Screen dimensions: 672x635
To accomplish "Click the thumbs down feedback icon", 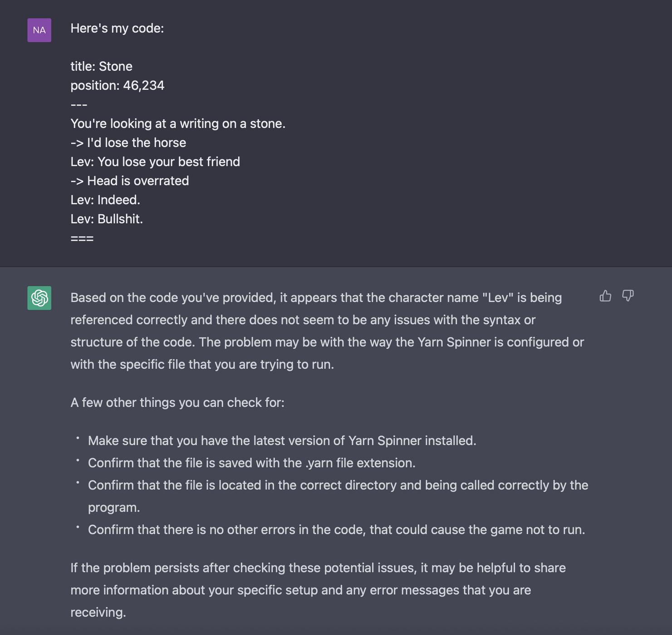I will click(x=628, y=296).
